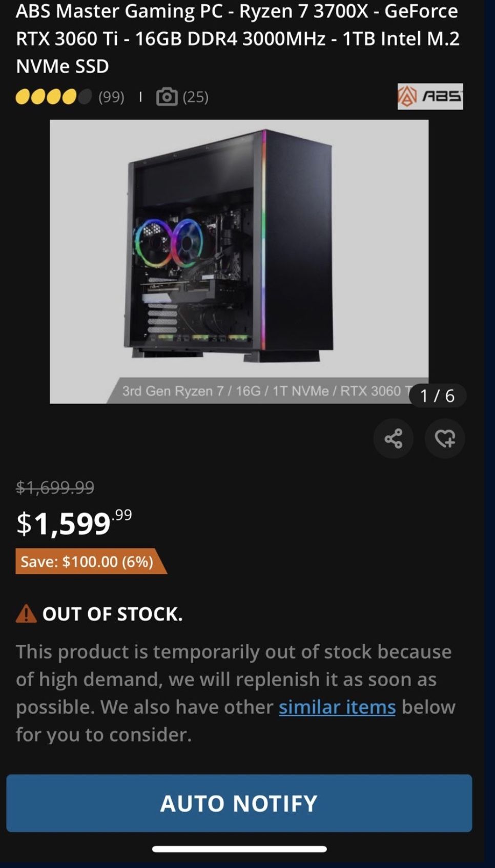Tap the share icon

click(x=393, y=439)
